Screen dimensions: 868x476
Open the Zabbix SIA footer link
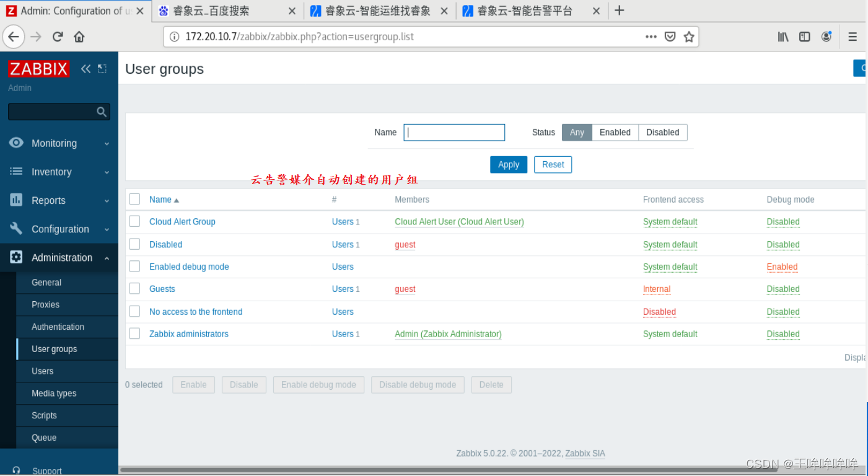[585, 454]
